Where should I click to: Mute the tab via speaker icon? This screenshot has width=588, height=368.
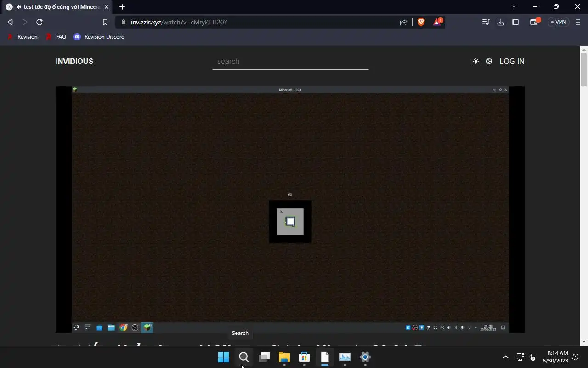click(x=18, y=7)
